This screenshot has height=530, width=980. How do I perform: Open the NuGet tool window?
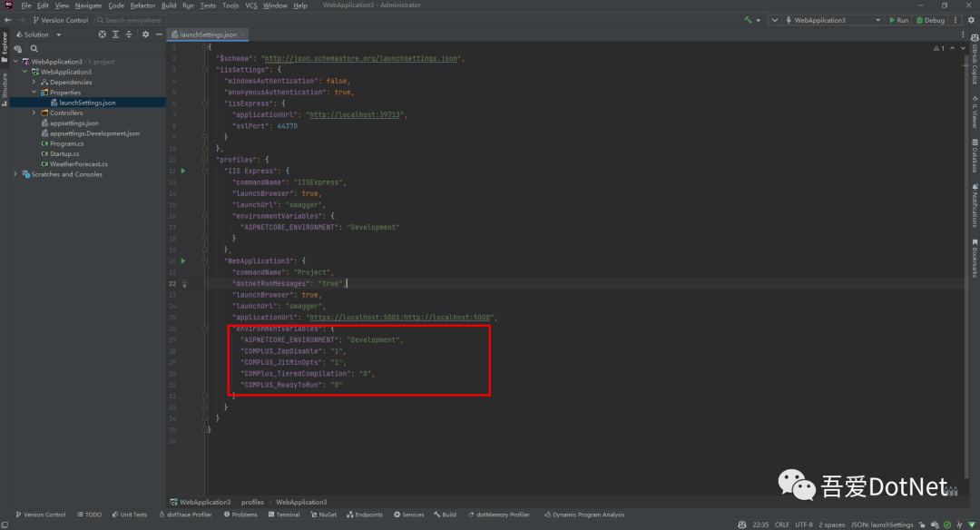tap(323, 515)
